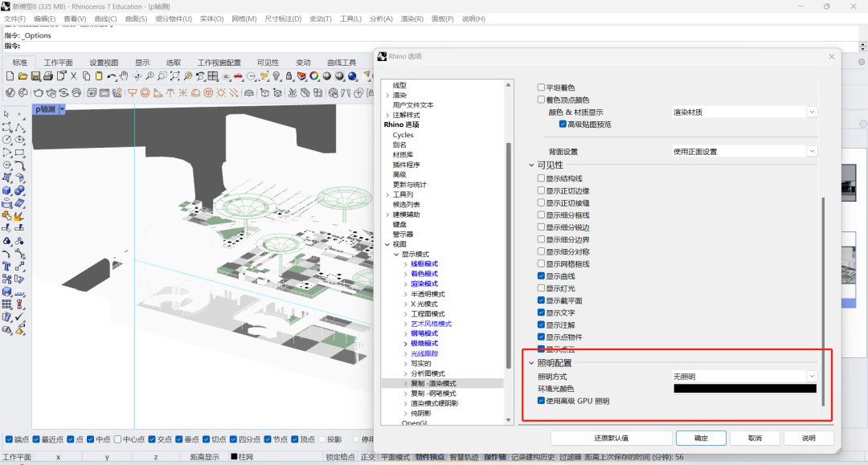Toggle the 显示灯光 checkbox
The width and height of the screenshot is (868, 465).
pyautogui.click(x=541, y=288)
